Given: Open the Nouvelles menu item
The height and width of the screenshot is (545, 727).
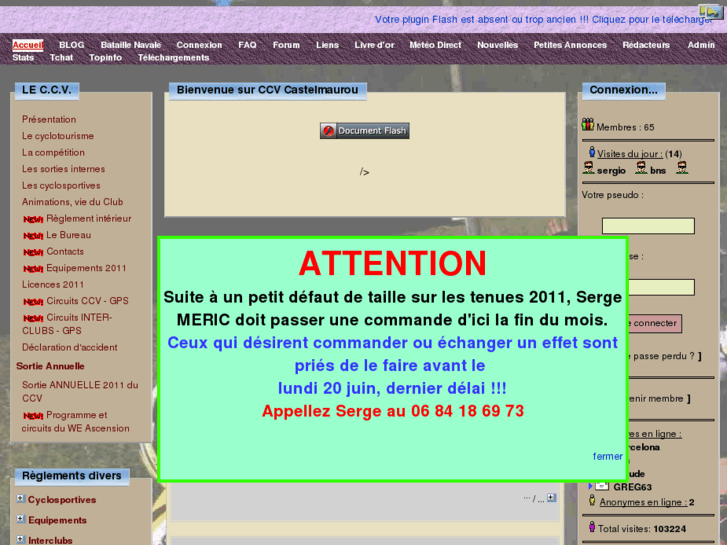Looking at the screenshot, I should click(x=497, y=45).
